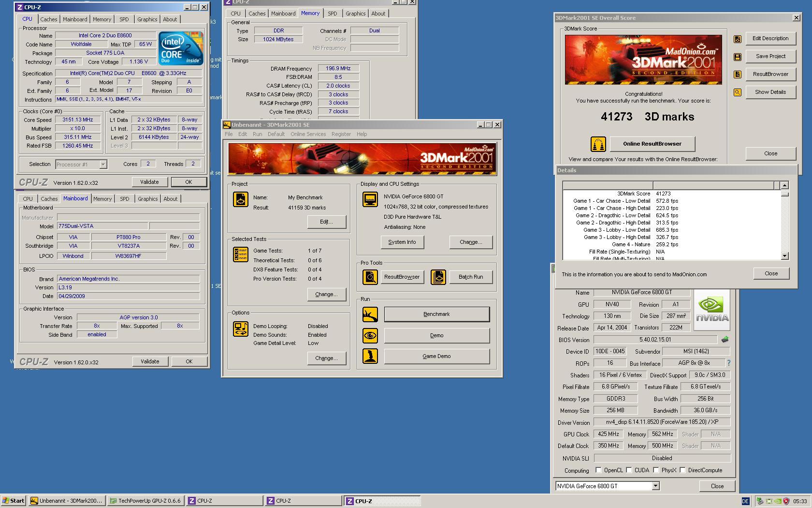Click the GPU-Z BIOS save chip icon
Viewport: 812px width, 508px height.
click(x=725, y=340)
